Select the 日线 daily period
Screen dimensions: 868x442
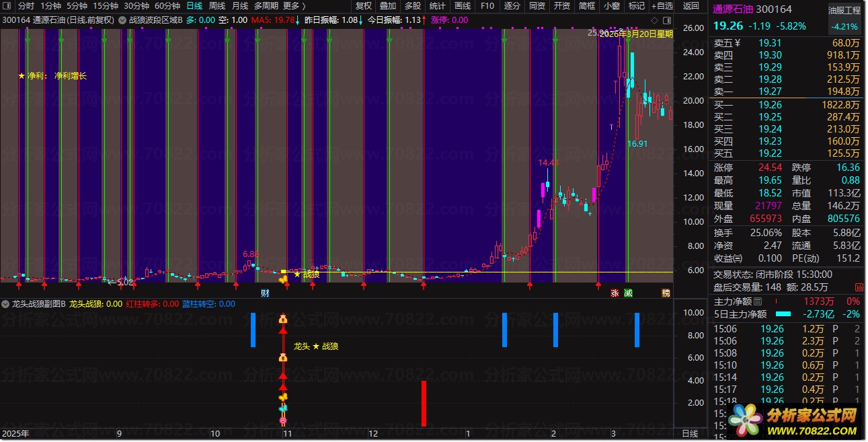coord(194,6)
